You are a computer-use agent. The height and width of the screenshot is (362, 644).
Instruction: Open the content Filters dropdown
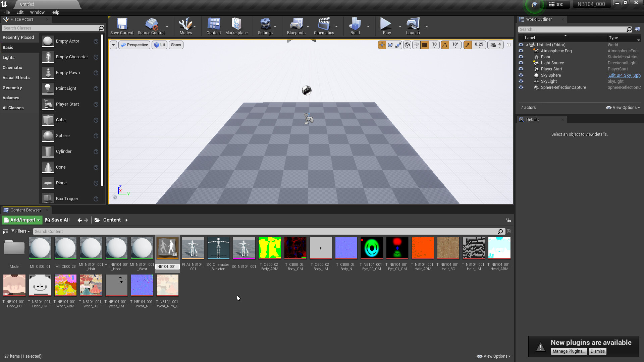coord(21,231)
